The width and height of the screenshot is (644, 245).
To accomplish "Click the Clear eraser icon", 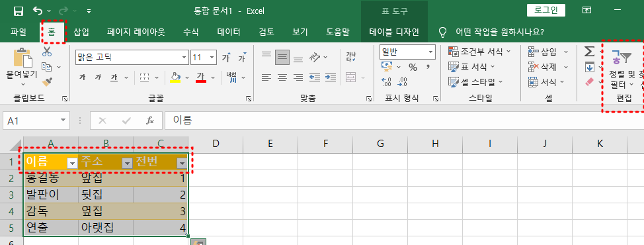I will click(589, 82).
